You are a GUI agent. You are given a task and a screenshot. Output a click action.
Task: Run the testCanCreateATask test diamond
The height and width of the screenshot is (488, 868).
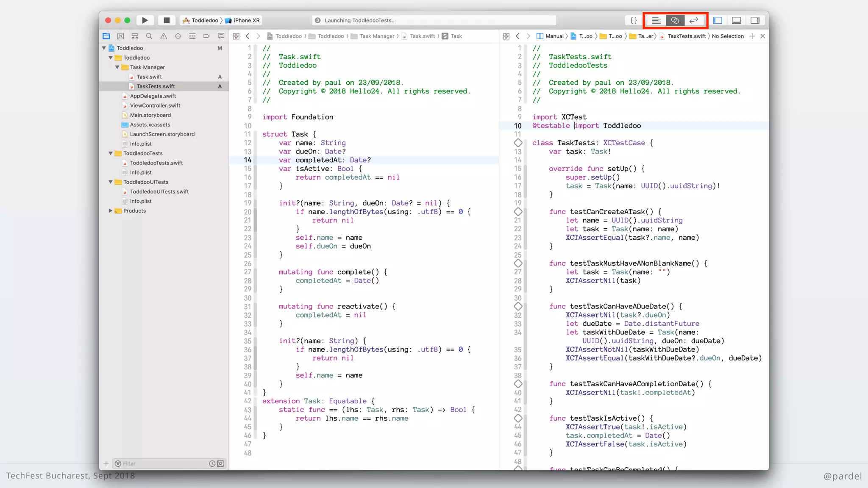518,212
